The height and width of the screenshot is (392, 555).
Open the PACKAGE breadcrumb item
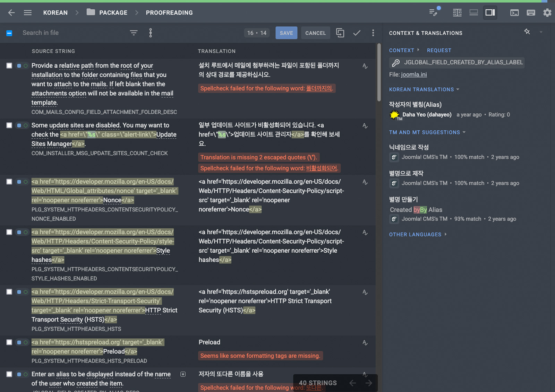click(113, 12)
